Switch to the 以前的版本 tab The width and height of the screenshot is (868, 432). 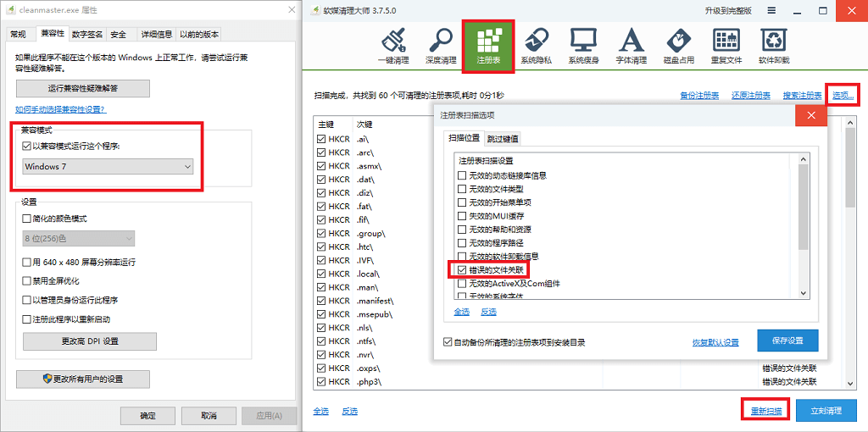click(x=199, y=34)
